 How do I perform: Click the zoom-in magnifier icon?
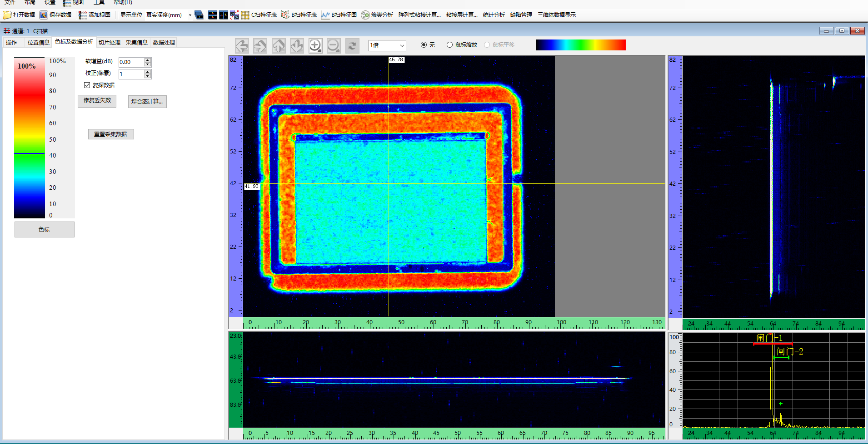(315, 45)
